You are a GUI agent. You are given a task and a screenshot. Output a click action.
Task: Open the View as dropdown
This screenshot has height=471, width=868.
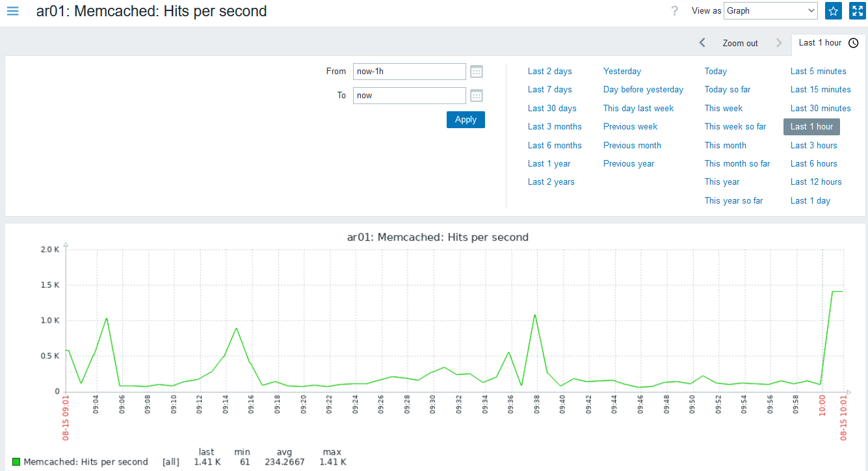click(770, 11)
